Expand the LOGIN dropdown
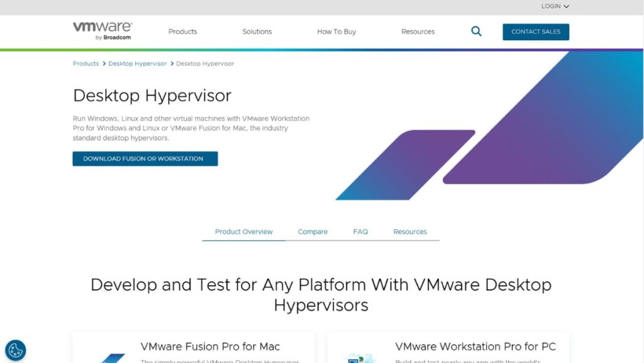 [x=555, y=6]
